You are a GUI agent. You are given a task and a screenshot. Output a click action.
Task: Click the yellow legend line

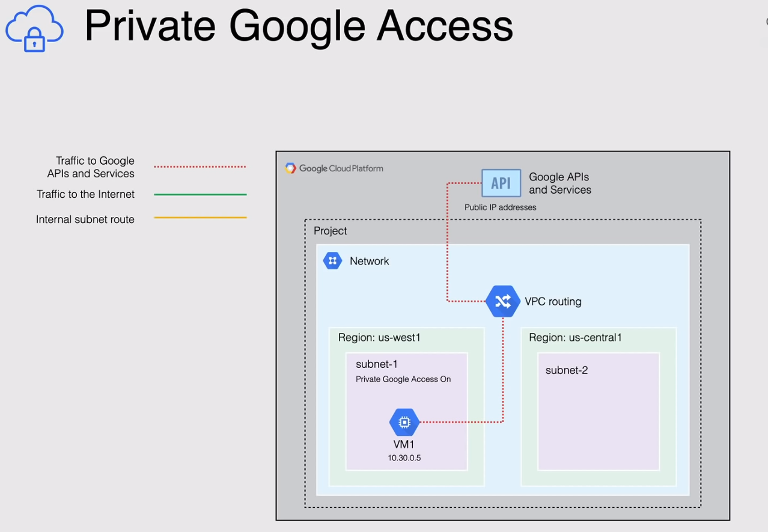coord(200,218)
